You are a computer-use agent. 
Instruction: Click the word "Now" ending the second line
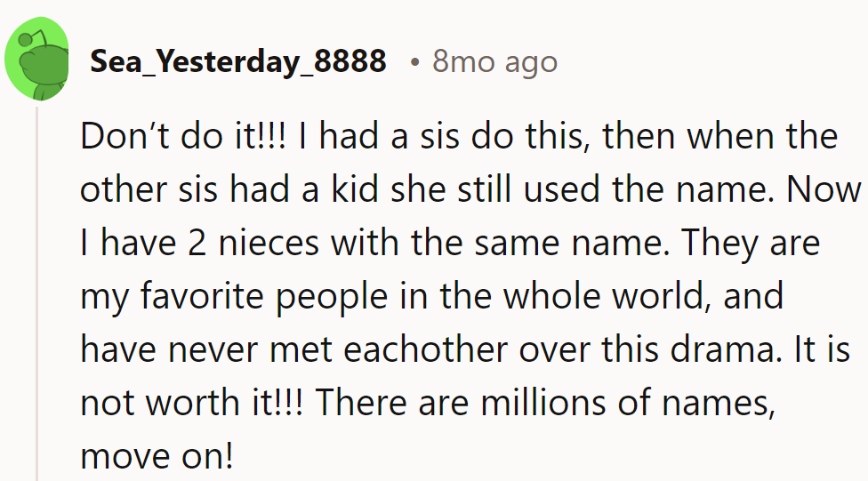click(x=829, y=190)
